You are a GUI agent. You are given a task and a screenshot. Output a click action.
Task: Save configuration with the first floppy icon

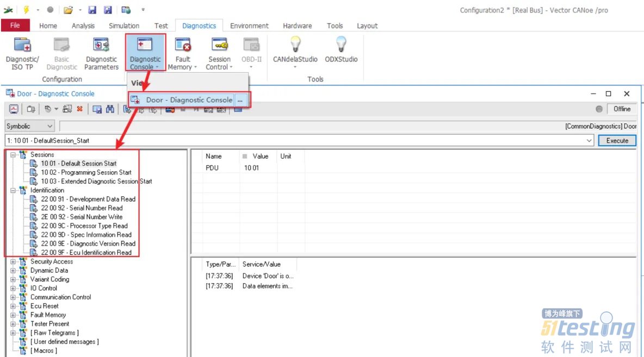point(92,10)
